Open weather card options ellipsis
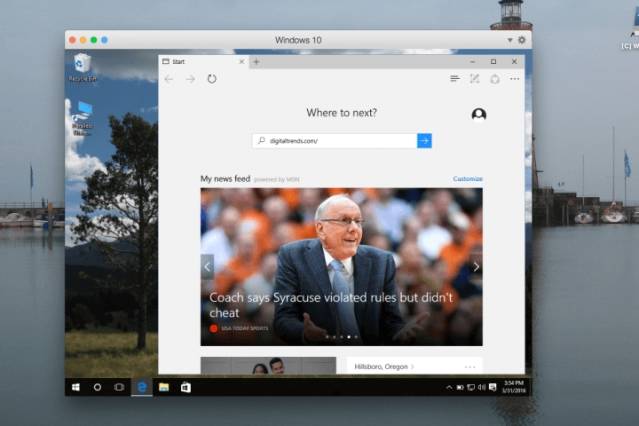Image resolution: width=639 pixels, height=426 pixels. [x=470, y=367]
